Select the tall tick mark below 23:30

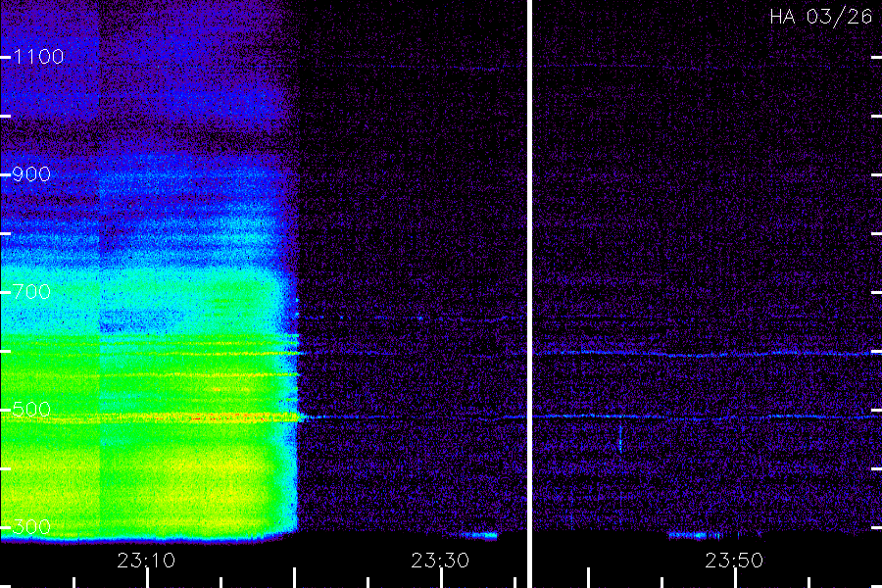click(442, 578)
